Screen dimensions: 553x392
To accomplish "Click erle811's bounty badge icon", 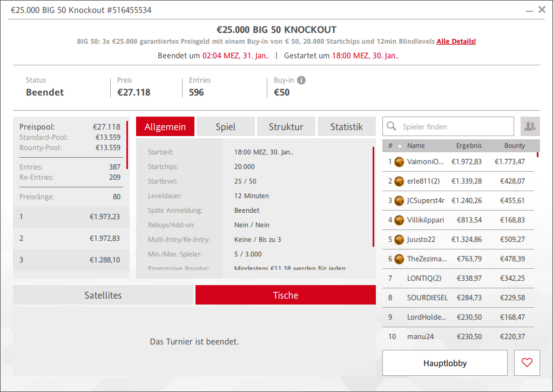I will tap(399, 181).
